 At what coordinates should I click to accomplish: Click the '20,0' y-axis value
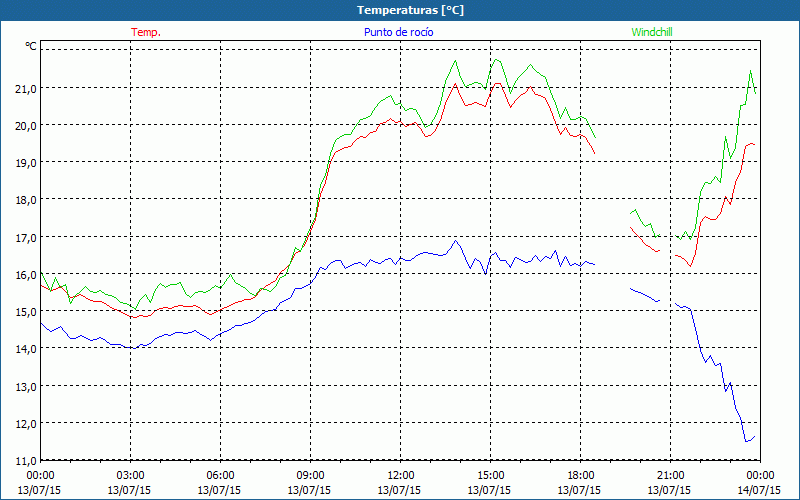(27, 126)
